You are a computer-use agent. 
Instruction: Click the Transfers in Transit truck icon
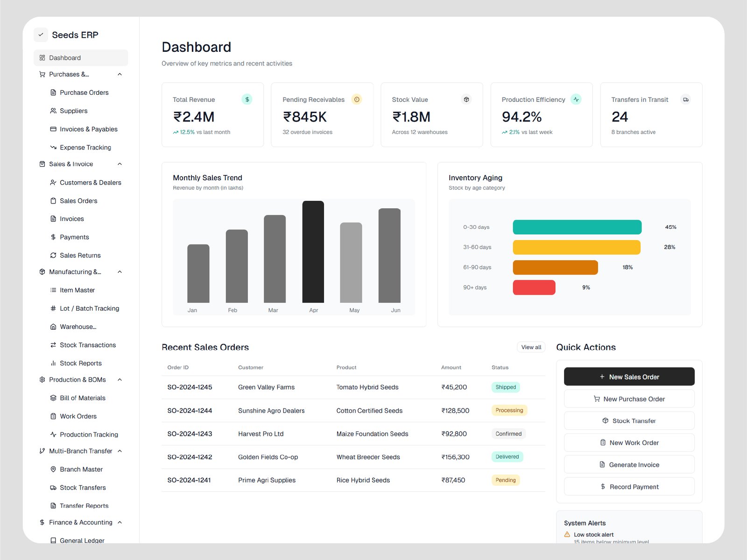coord(686,99)
